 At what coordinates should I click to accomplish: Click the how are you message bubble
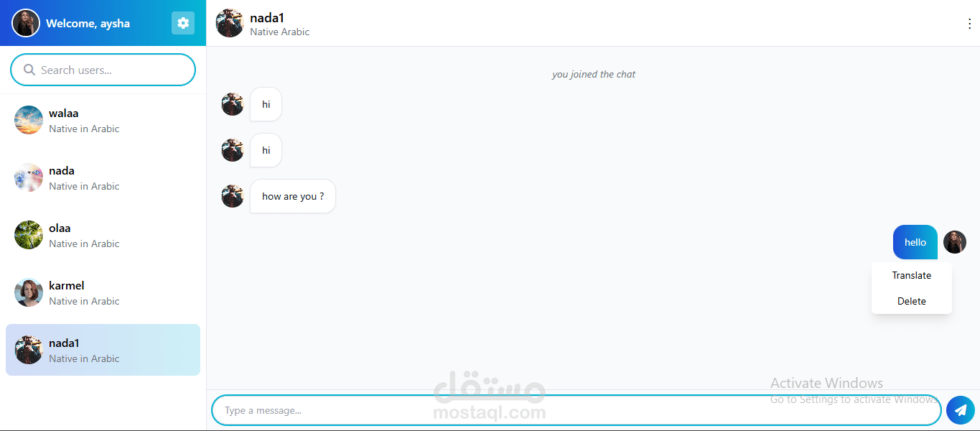click(x=293, y=196)
